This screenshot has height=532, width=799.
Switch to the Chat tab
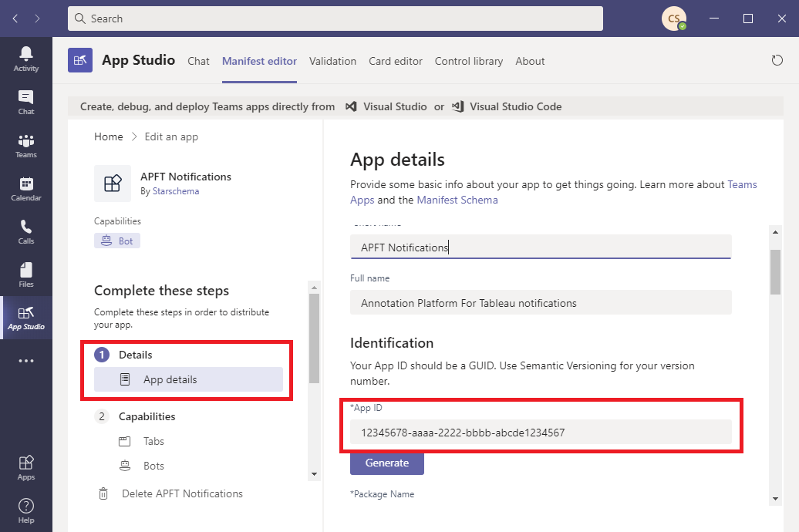coord(198,61)
